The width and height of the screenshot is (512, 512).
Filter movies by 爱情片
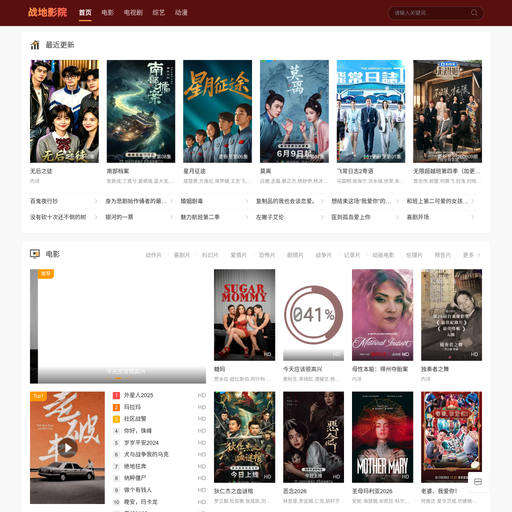(238, 255)
